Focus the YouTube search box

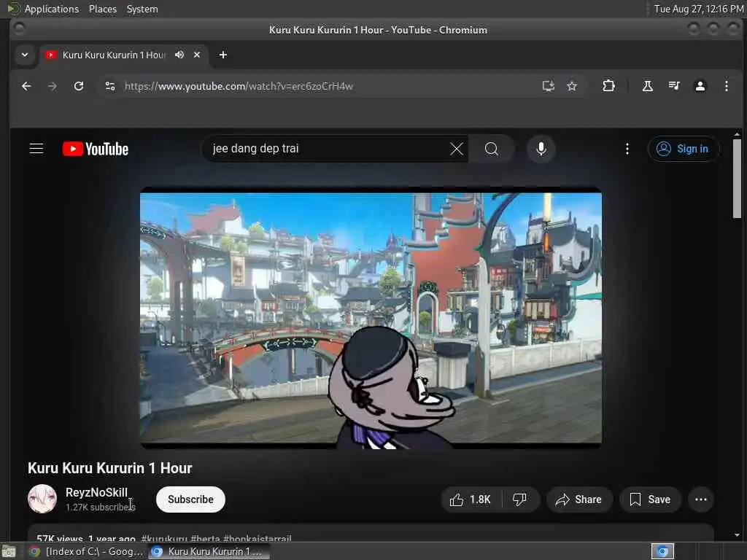pos(329,149)
